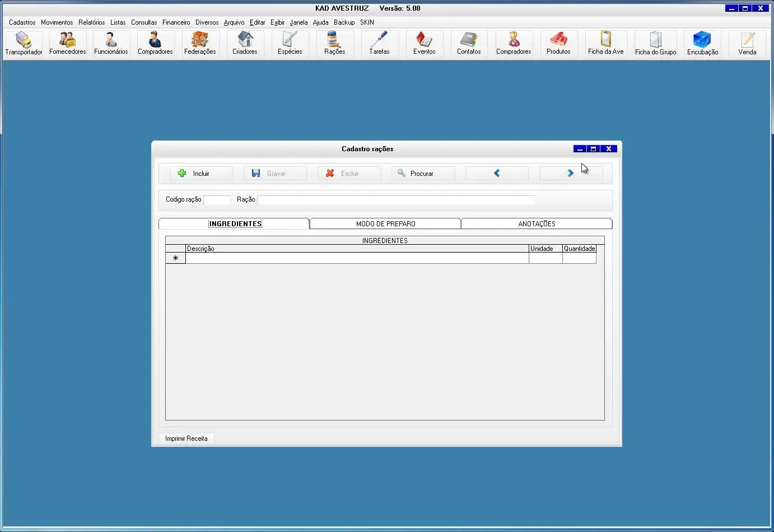Switch to the ANOTAÇÕES tab
This screenshot has height=532, width=774.
pyautogui.click(x=537, y=224)
